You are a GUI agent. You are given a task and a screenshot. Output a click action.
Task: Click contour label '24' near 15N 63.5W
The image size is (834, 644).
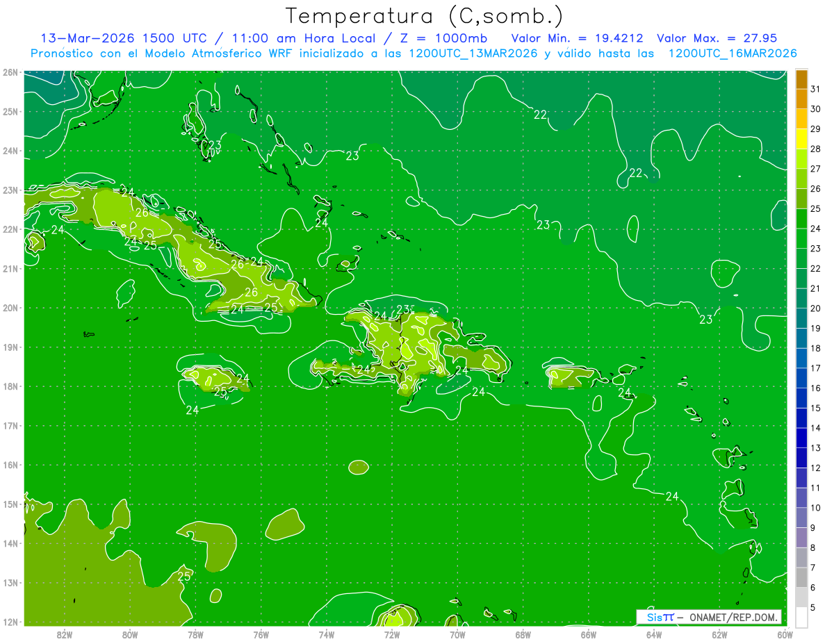[x=672, y=496]
